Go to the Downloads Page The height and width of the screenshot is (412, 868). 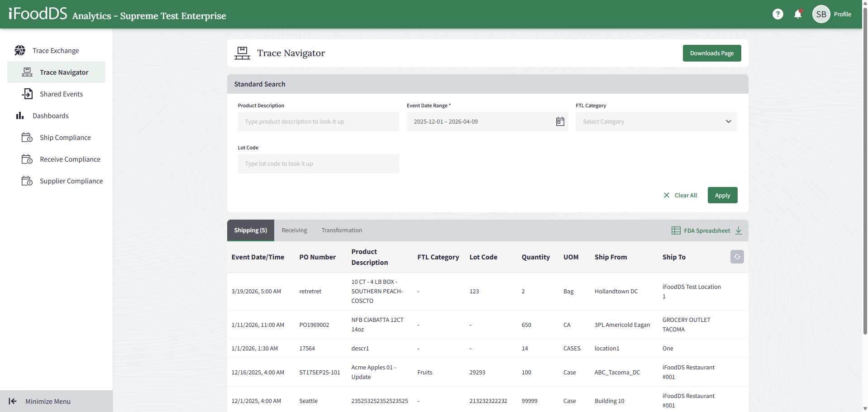(x=711, y=53)
